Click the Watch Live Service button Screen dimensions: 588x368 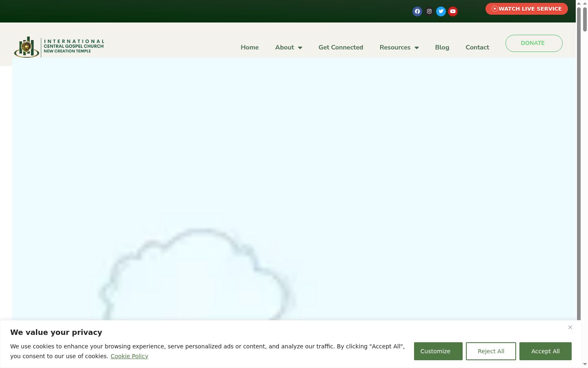(527, 9)
